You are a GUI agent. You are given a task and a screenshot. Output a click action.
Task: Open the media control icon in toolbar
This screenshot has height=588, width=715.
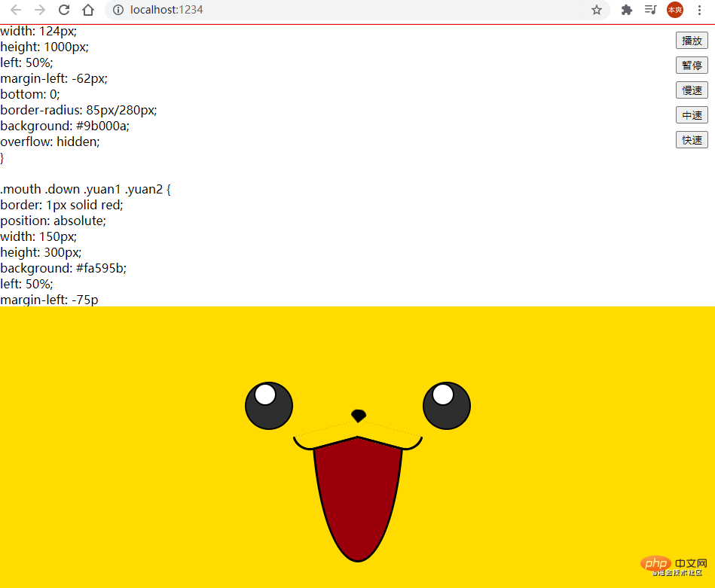pyautogui.click(x=650, y=10)
